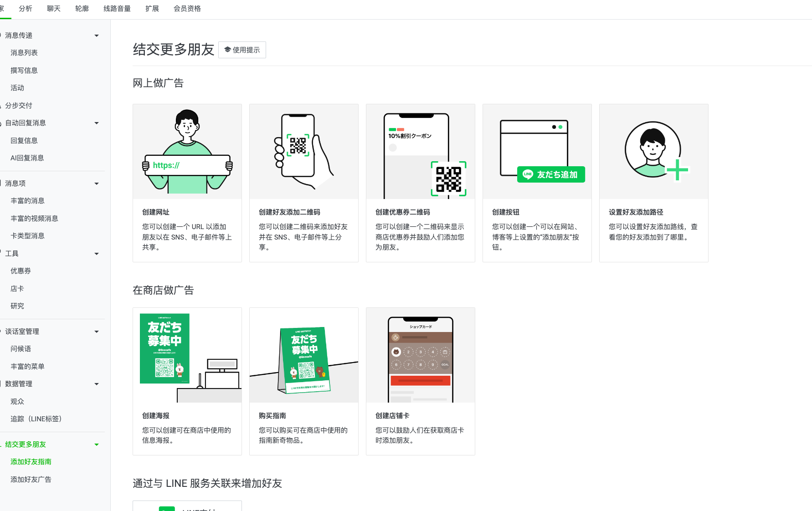Switch to the 聊天 tab
The width and height of the screenshot is (812, 511).
pyautogui.click(x=54, y=9)
